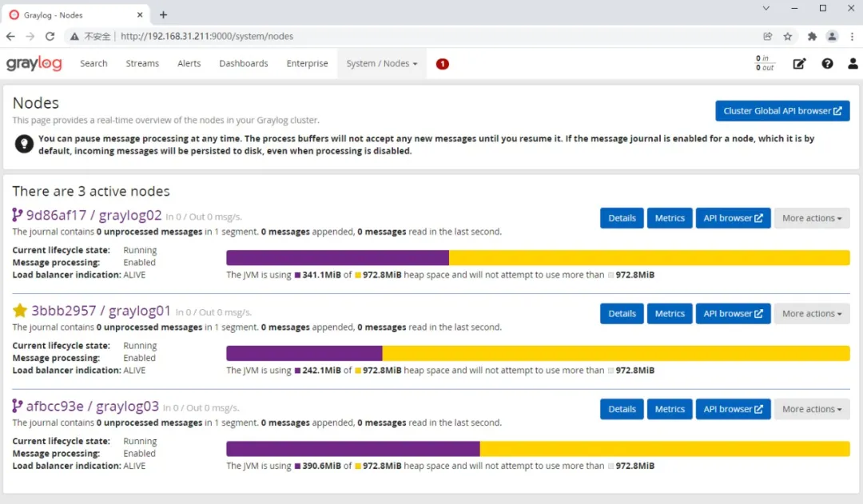
Task: Click the star leader icon beside graylog01
Action: [20, 311]
